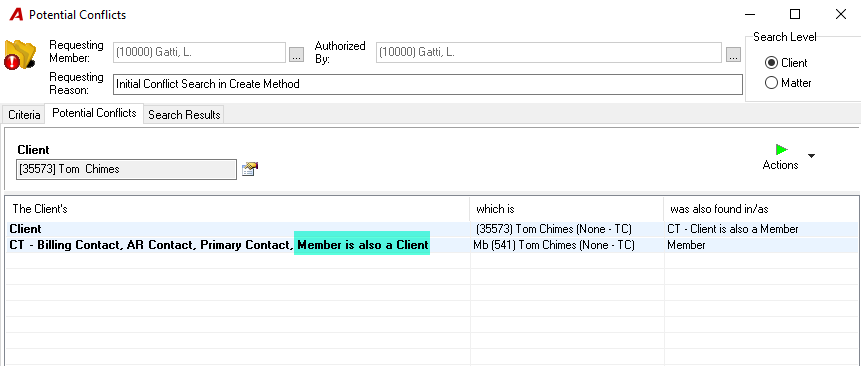This screenshot has height=366, width=861.
Task: Click the highlighted 'Member is also a Client'
Action: 362,245
